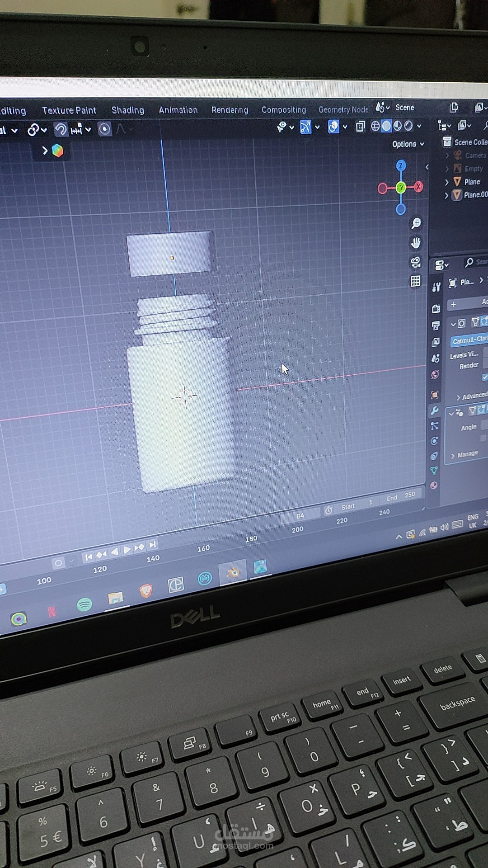This screenshot has height=868, width=488.
Task: Toggle snapping magnet icon in header
Action: pos(61,130)
